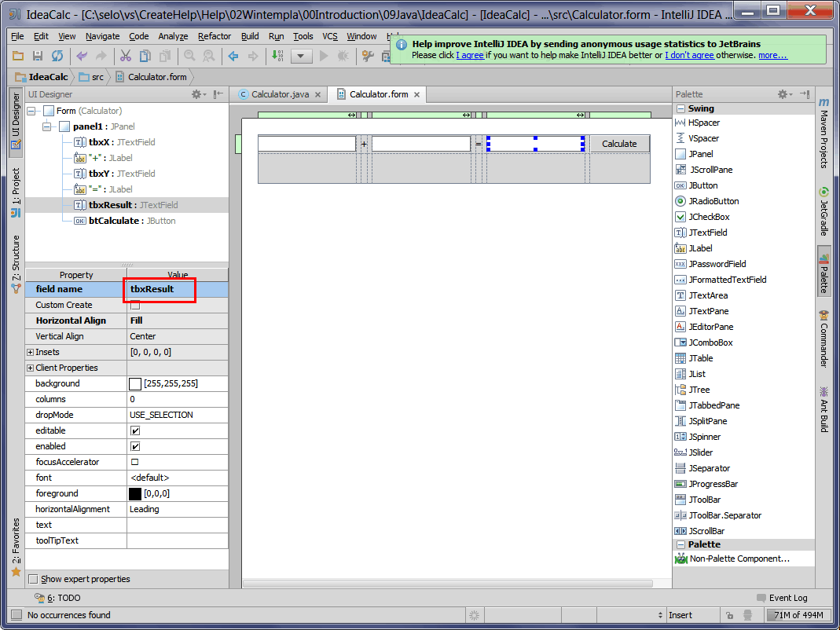Click the green Run triangle icon
Image resolution: width=840 pixels, height=630 pixels.
pyautogui.click(x=324, y=56)
